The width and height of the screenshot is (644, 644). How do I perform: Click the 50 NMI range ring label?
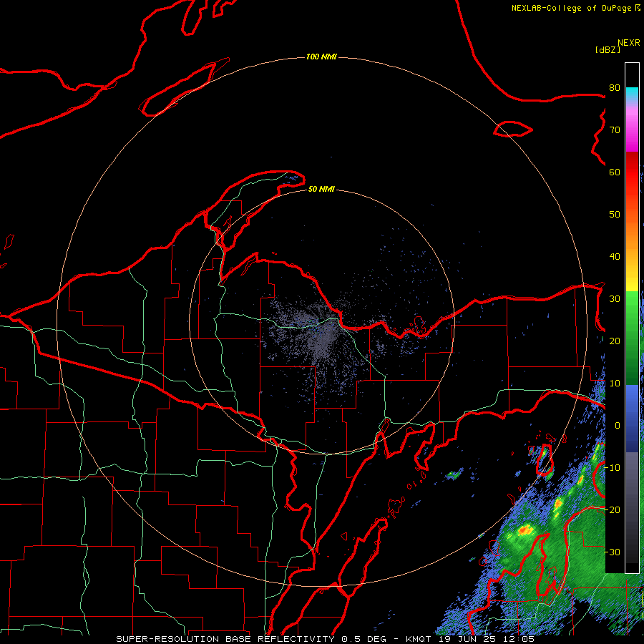coord(321,189)
